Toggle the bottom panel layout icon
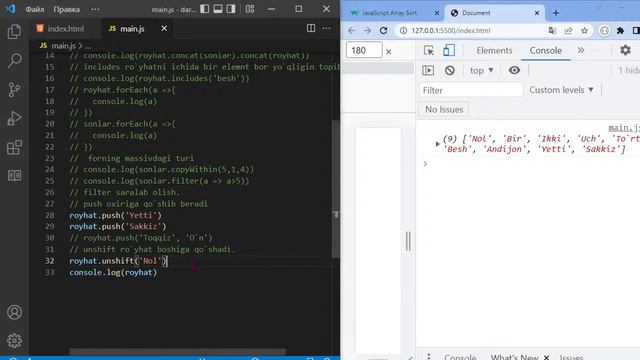 click(x=218, y=9)
